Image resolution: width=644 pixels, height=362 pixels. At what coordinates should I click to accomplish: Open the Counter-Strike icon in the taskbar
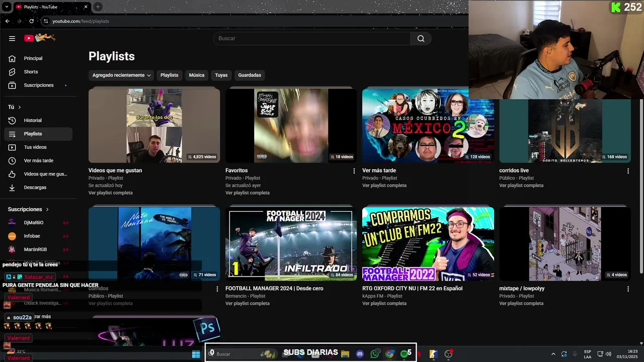point(433,354)
